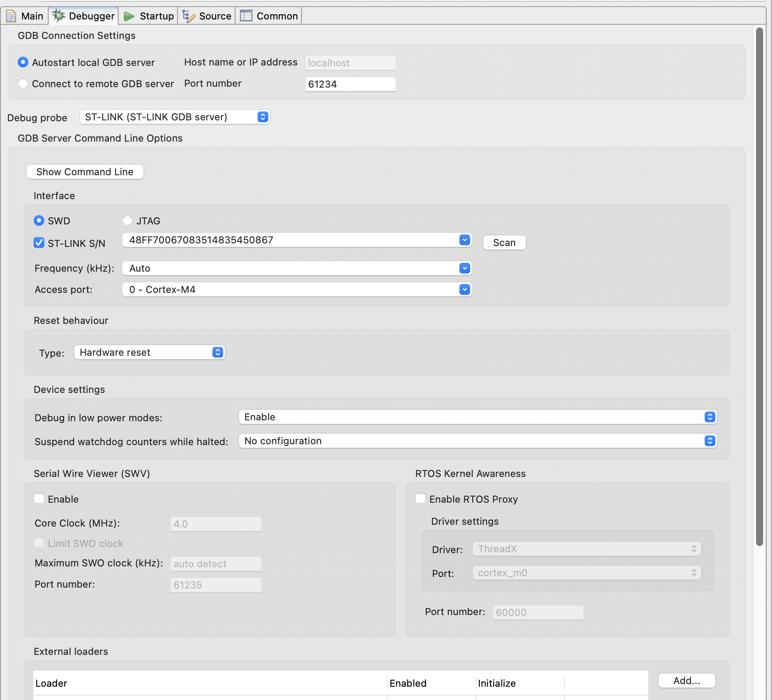Click Add to add an external loader
Screen dimensions: 772x700
687,681
